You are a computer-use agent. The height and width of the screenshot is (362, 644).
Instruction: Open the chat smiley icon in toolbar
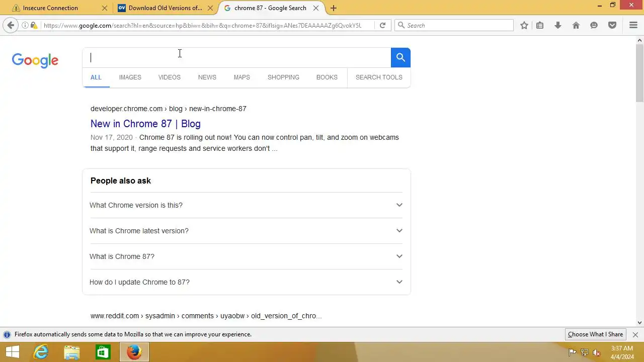point(594,25)
